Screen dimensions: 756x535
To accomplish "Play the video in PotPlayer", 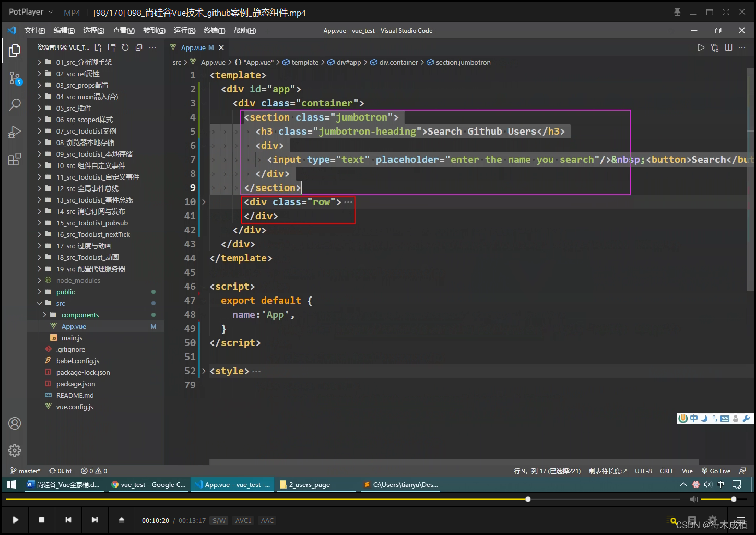I will 16,520.
